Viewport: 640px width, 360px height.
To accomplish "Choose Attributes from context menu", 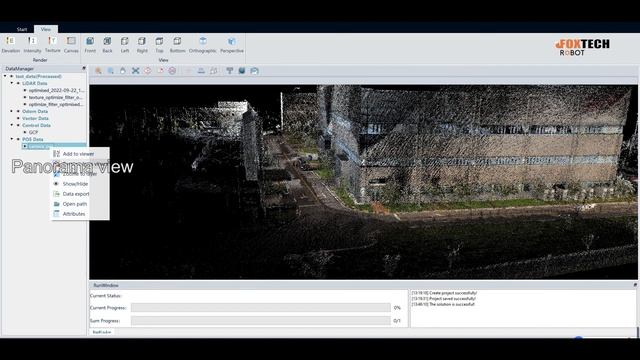I will 80,214.
